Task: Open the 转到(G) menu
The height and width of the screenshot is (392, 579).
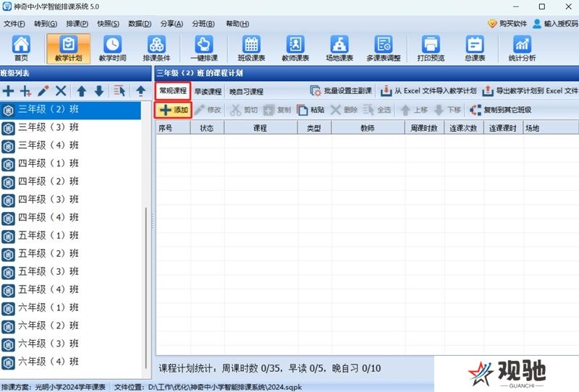Action: pos(46,24)
